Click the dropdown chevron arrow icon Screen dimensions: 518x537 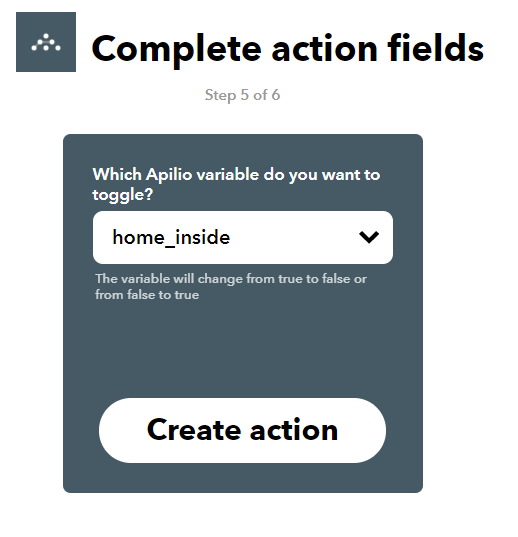(x=369, y=237)
